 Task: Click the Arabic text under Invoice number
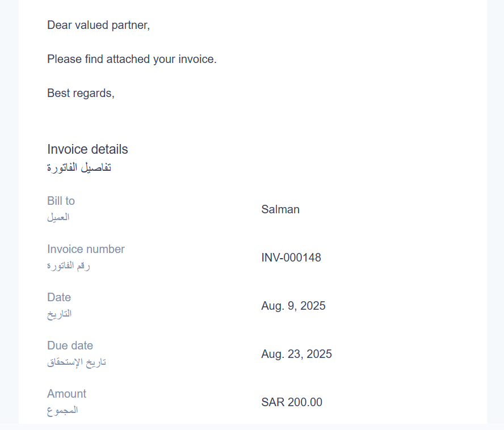pyautogui.click(x=69, y=265)
